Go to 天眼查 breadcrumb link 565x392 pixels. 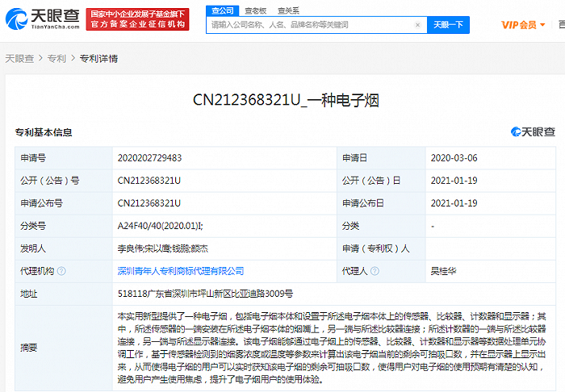click(x=19, y=58)
